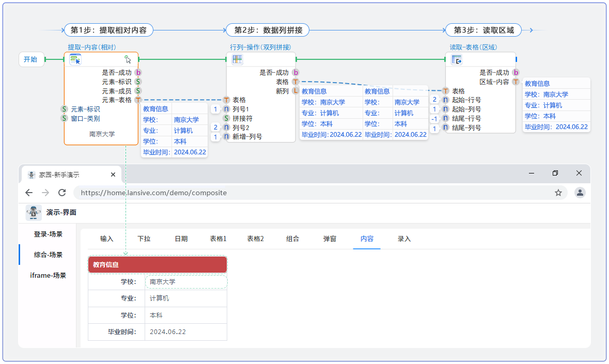Click the 第2步：数据列拼接 step label

268,30
